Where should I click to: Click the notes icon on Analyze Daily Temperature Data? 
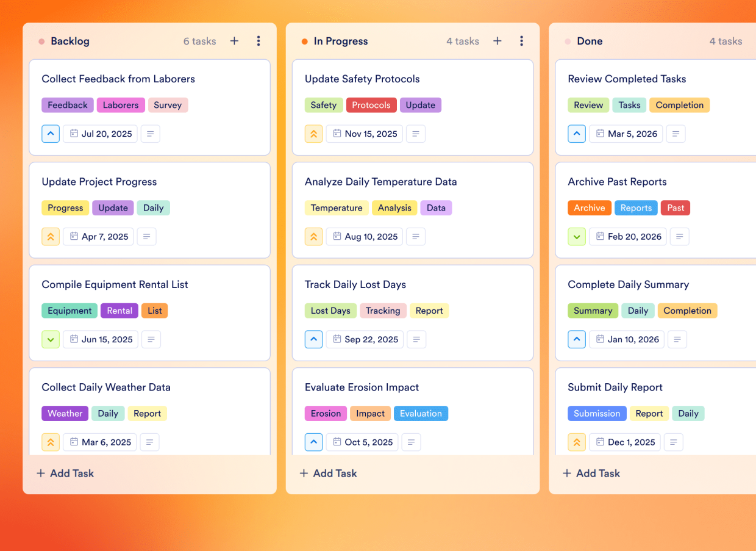coord(416,236)
